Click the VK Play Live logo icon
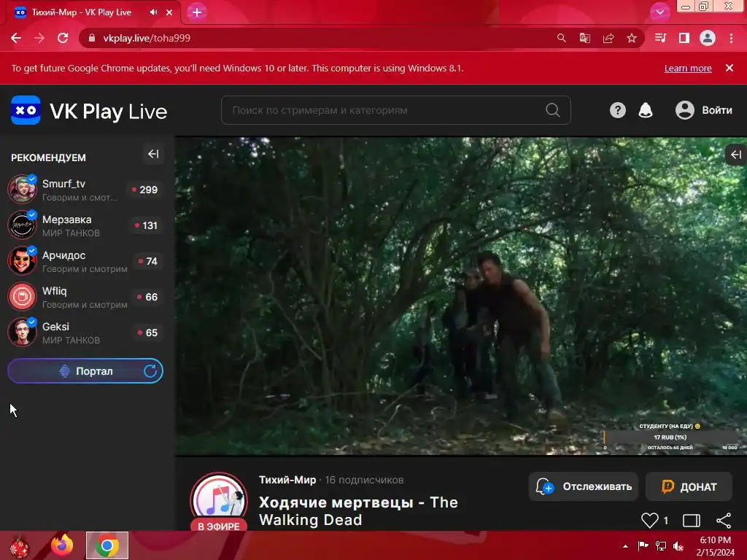 [26, 110]
